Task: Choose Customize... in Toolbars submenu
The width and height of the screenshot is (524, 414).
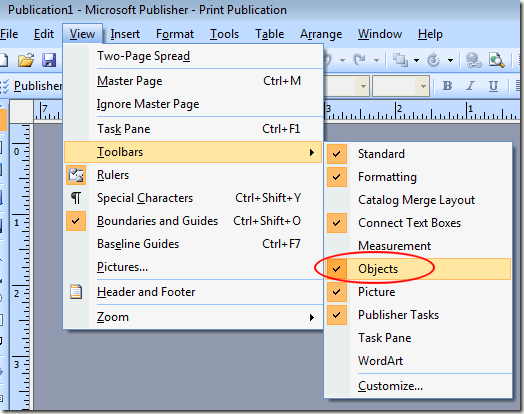Action: click(418, 386)
